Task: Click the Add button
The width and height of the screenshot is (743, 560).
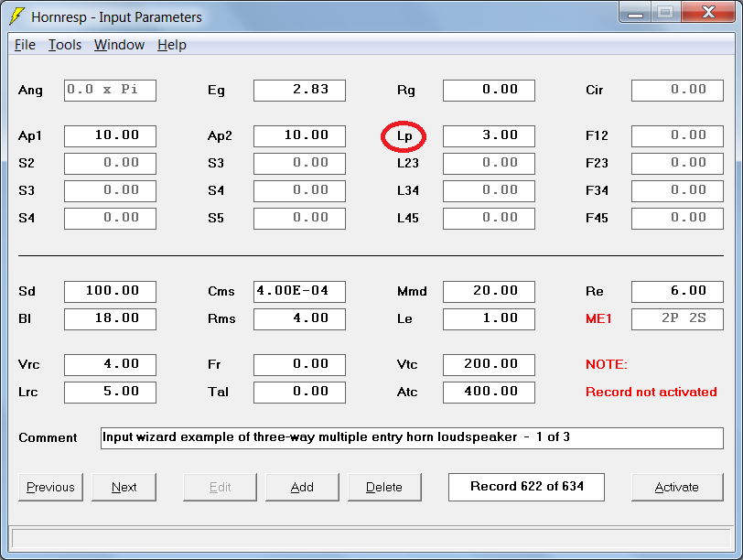Action: [302, 487]
